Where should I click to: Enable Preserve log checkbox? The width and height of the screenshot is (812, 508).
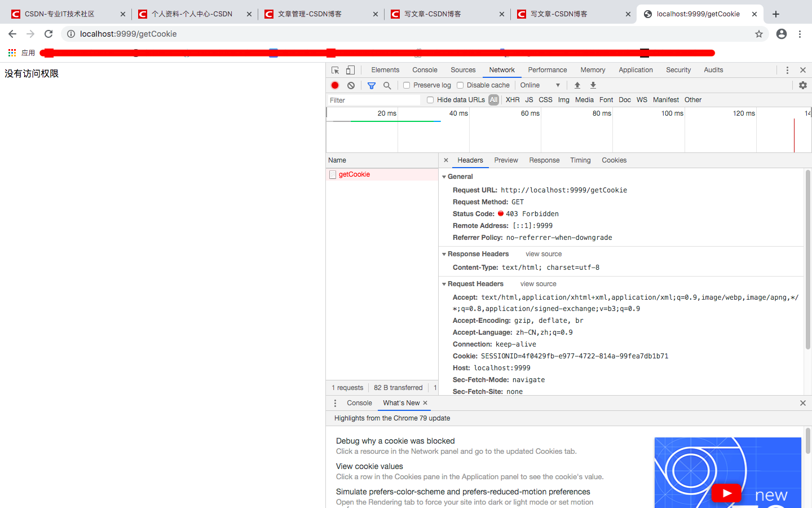tap(407, 85)
